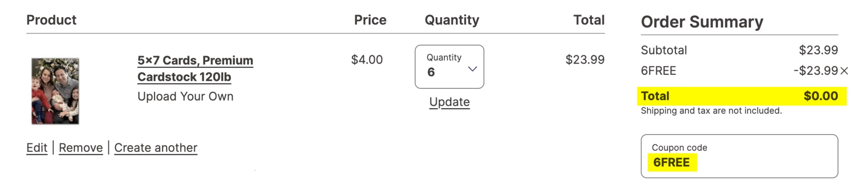Click the Price column header

click(370, 20)
